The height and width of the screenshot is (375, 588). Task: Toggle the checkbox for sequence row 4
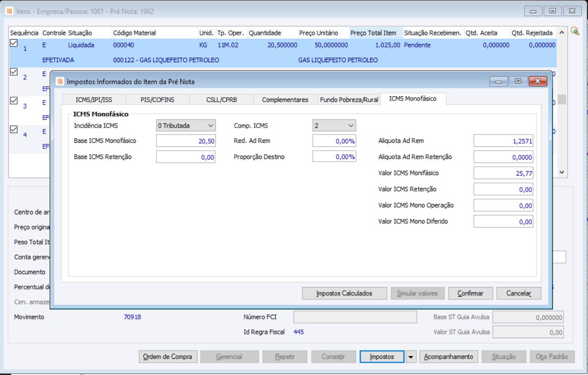[x=14, y=129]
